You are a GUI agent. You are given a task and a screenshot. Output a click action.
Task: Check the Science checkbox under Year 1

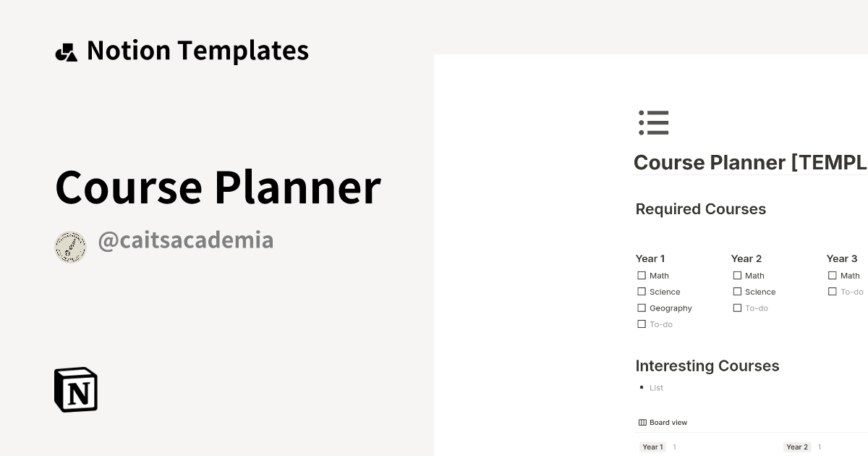tap(641, 292)
